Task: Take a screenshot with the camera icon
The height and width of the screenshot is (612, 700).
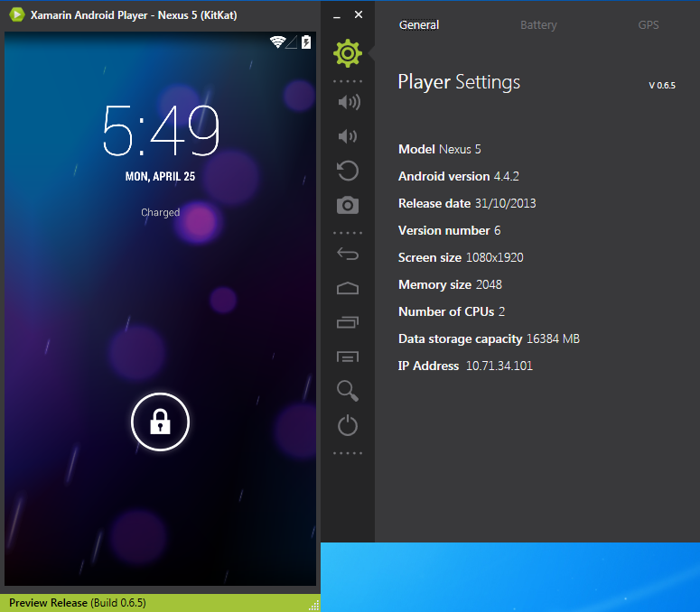Action: coord(348,206)
